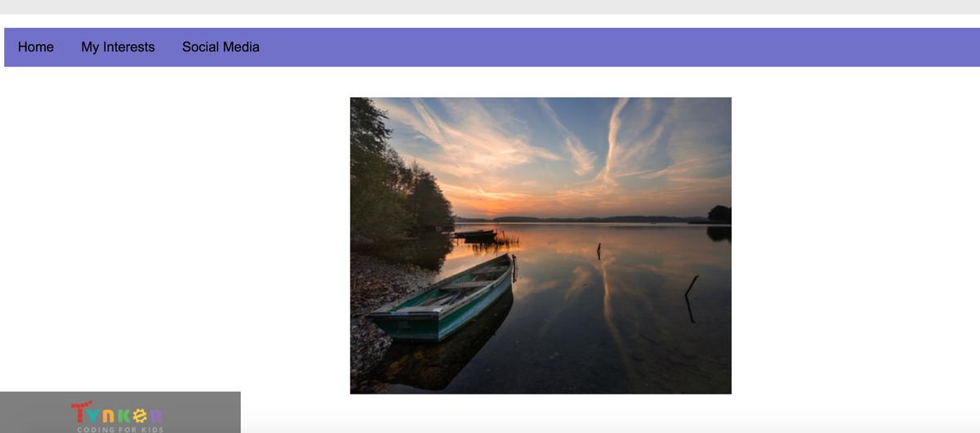Viewport: 980px width, 433px height.
Task: Click the lake sunset photo
Action: pos(541,246)
